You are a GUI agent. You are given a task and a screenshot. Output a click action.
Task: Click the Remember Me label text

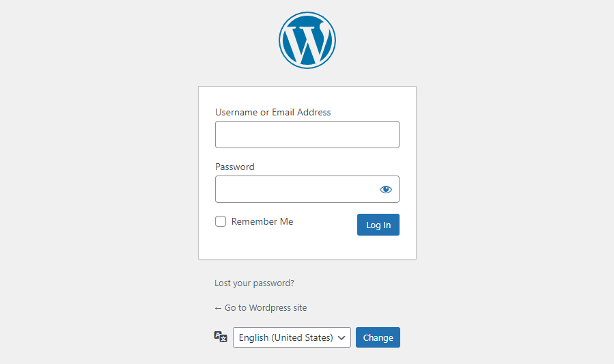(262, 221)
